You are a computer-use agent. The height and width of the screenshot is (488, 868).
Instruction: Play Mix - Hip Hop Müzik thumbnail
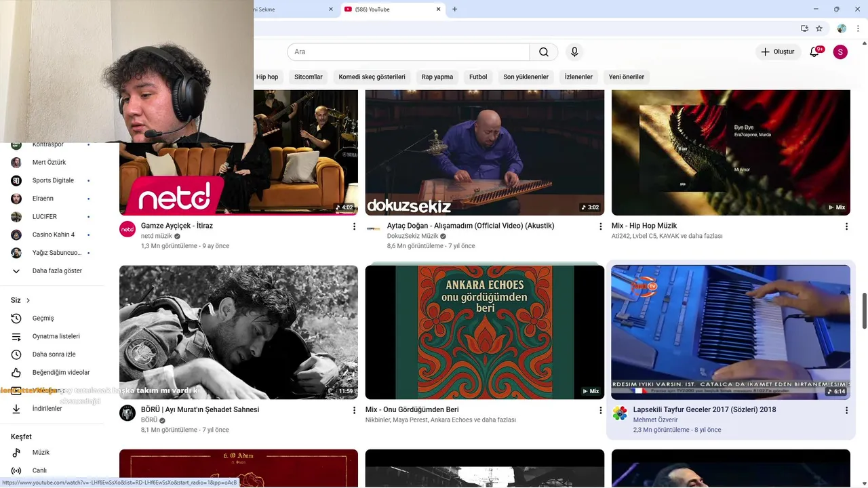click(x=731, y=152)
